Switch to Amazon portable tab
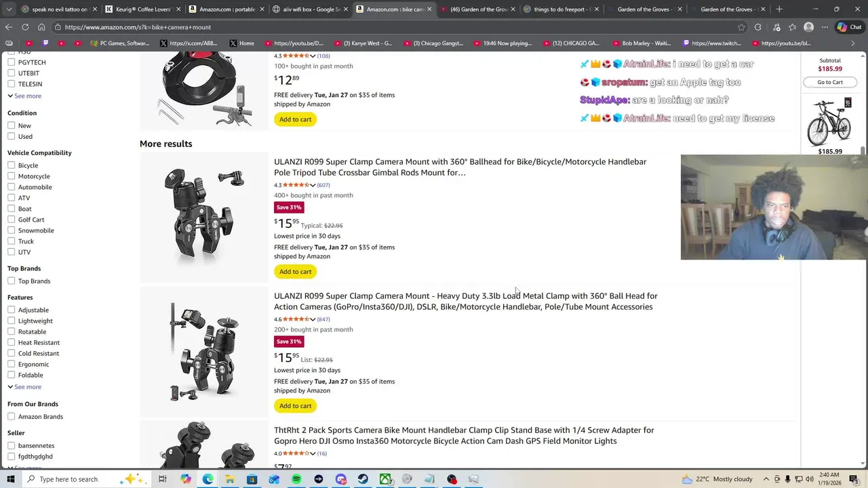The image size is (868, 488). click(227, 9)
